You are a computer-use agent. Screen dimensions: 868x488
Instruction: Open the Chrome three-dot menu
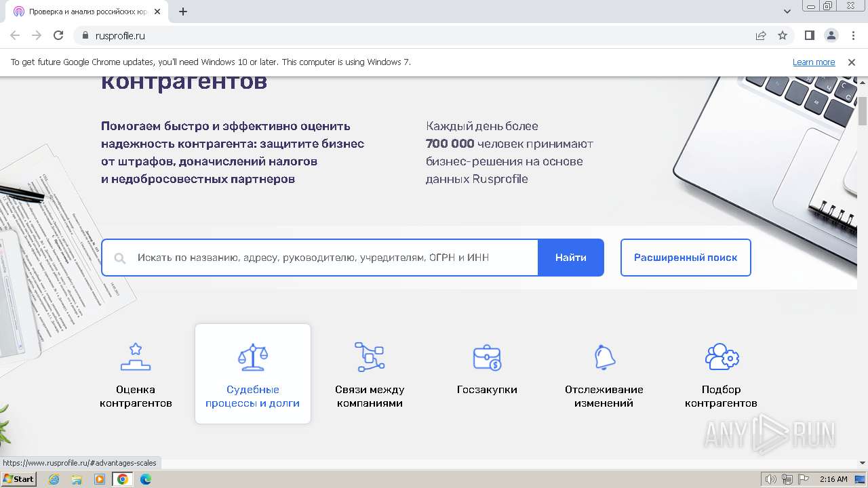click(x=853, y=36)
